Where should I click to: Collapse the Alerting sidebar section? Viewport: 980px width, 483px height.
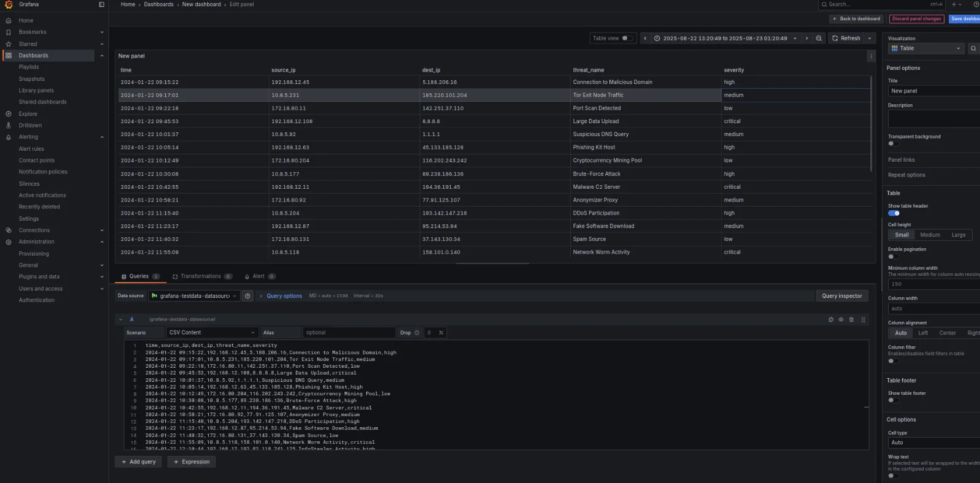point(102,137)
